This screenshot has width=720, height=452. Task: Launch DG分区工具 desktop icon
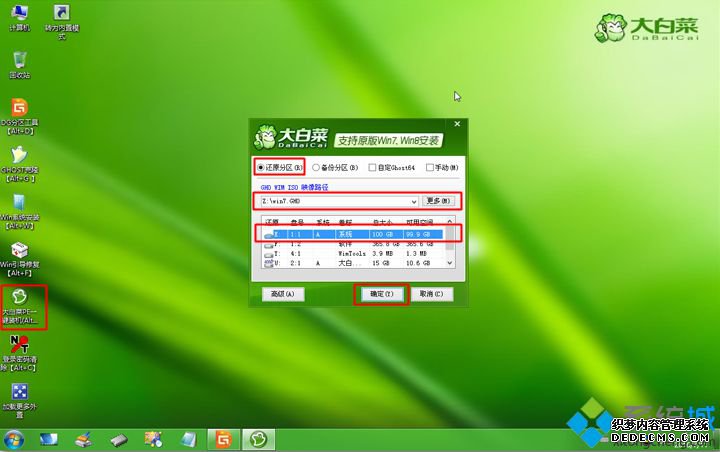tap(19, 117)
